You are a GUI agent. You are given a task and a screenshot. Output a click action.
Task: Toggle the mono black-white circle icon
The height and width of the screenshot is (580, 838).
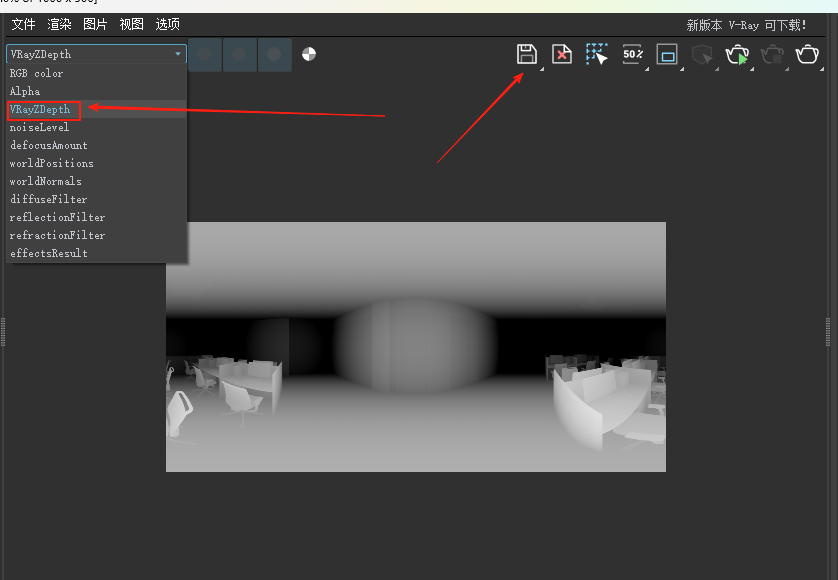[309, 55]
